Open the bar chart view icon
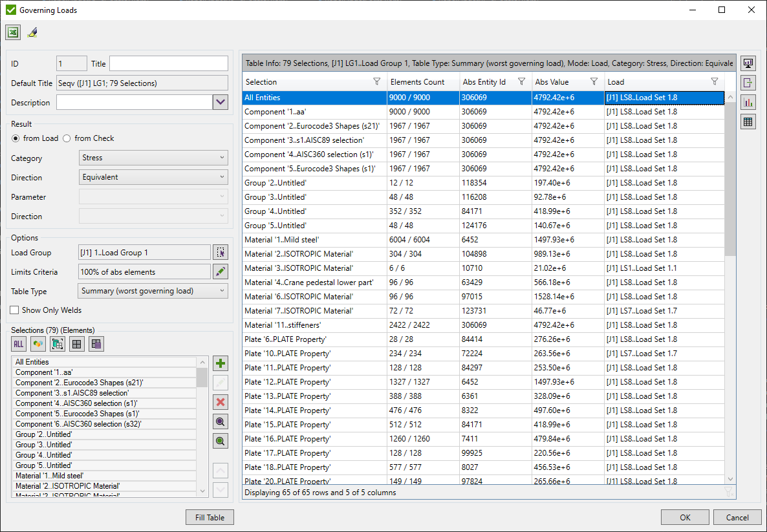 748,101
